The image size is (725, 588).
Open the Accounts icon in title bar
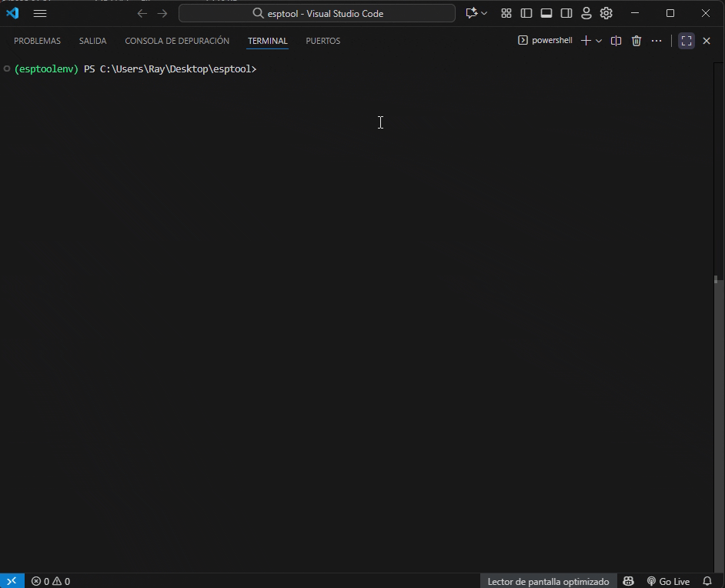(586, 13)
